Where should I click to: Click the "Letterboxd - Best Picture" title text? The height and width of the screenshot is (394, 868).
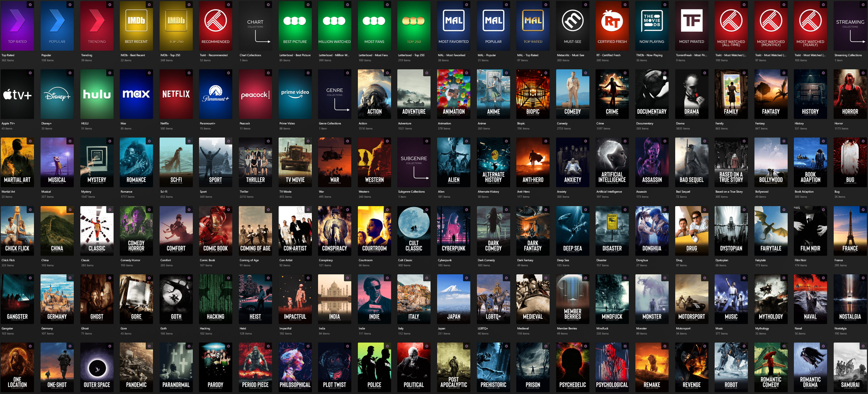[295, 55]
